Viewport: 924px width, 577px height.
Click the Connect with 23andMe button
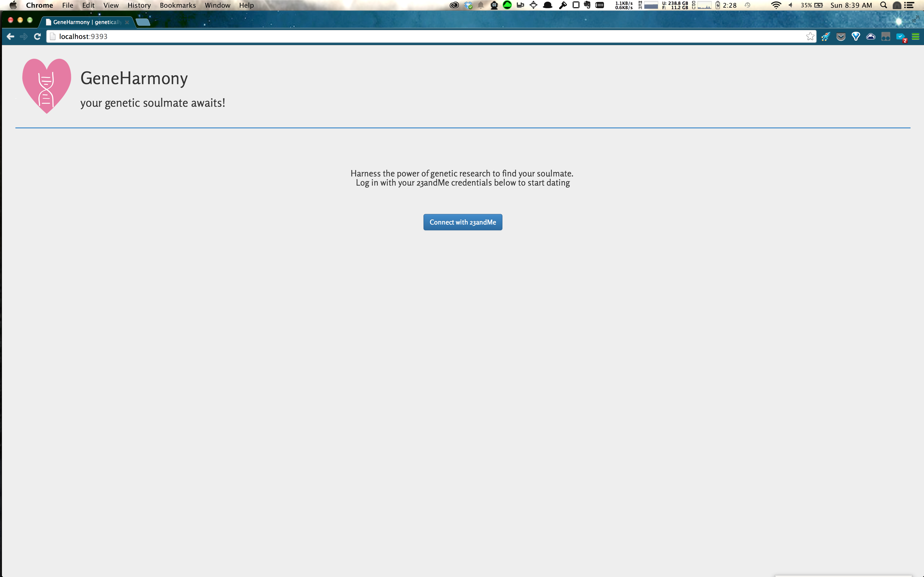point(462,222)
